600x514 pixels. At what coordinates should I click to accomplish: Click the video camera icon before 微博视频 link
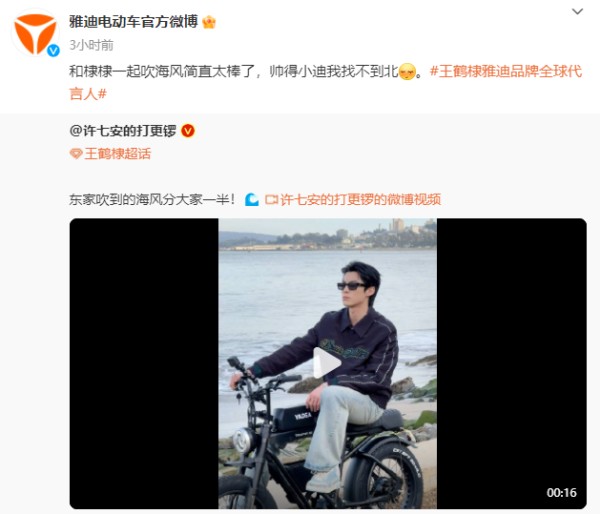tap(271, 199)
